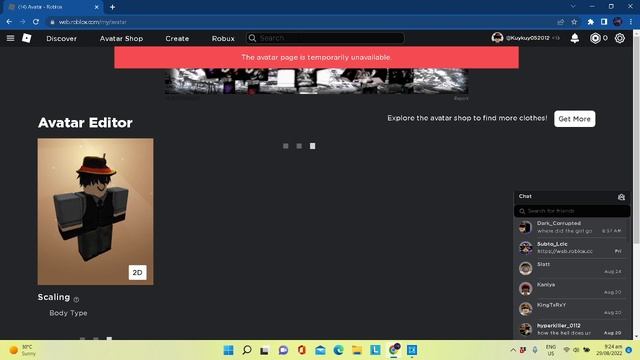The height and width of the screenshot is (360, 640).
Task: Click the Get More button
Action: click(574, 119)
